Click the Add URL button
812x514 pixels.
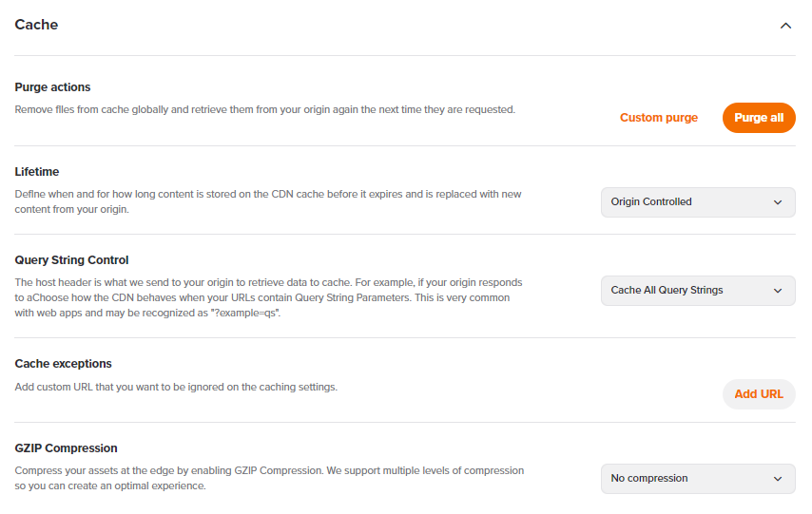[x=758, y=393]
